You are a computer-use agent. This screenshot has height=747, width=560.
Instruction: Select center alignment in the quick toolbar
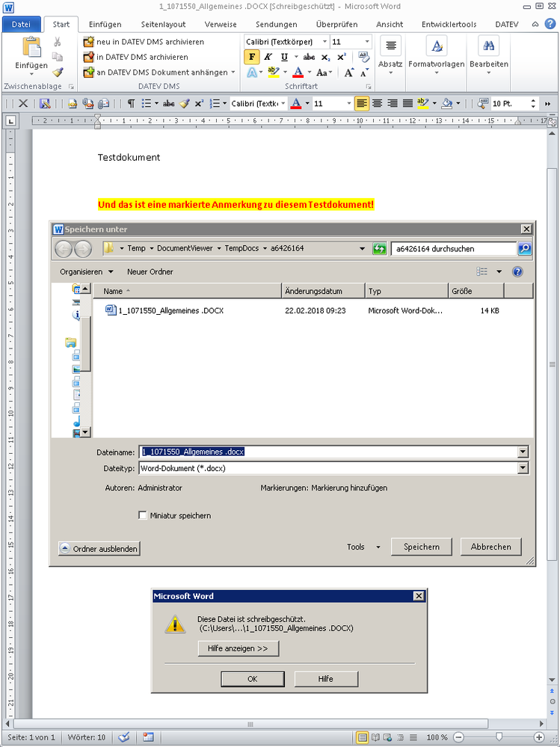[x=377, y=103]
